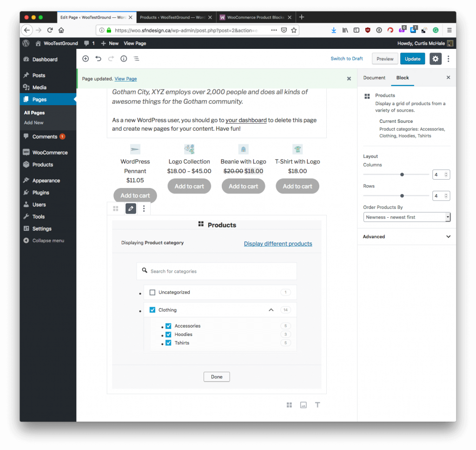This screenshot has width=476, height=450.
Task: Click New in the admin bar
Action: (110, 43)
